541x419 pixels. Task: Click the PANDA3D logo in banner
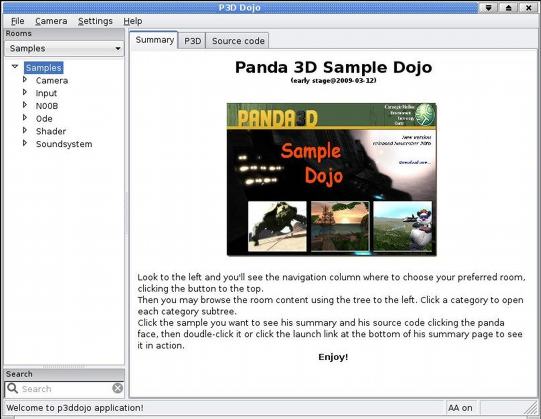tap(277, 118)
